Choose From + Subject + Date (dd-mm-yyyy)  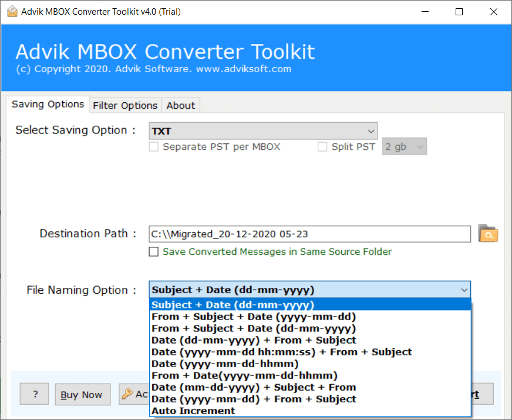tap(310, 328)
